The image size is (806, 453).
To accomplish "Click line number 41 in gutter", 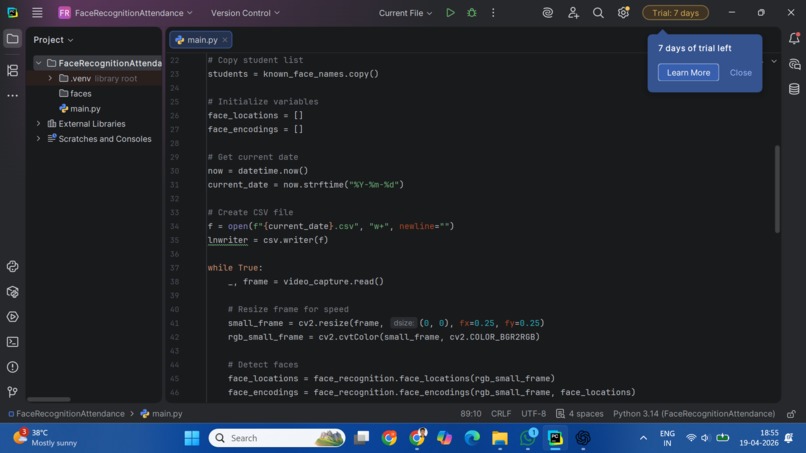I will (x=174, y=323).
